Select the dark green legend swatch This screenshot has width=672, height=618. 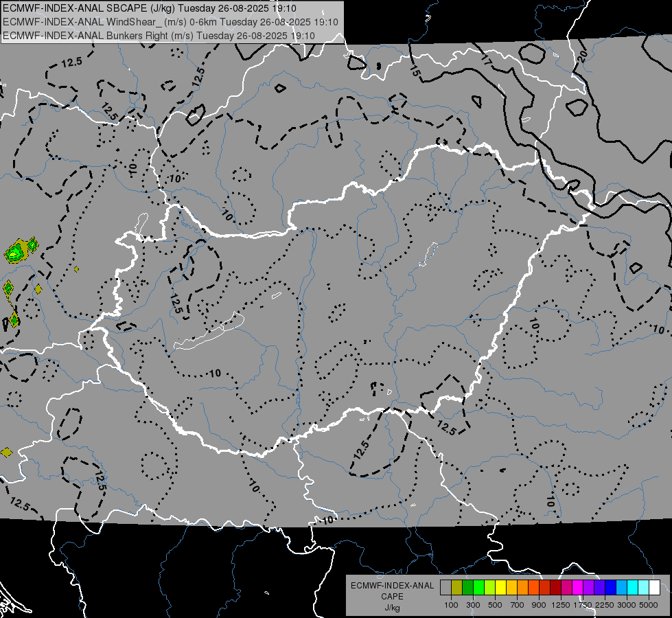click(468, 587)
